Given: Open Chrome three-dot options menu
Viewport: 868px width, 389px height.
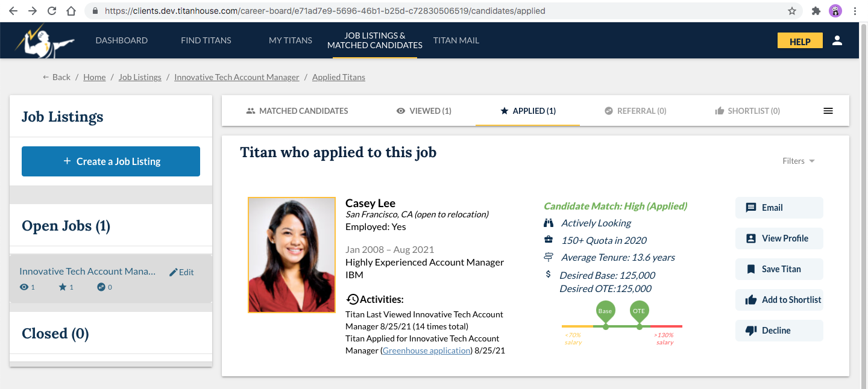Looking at the screenshot, I should coord(855,11).
